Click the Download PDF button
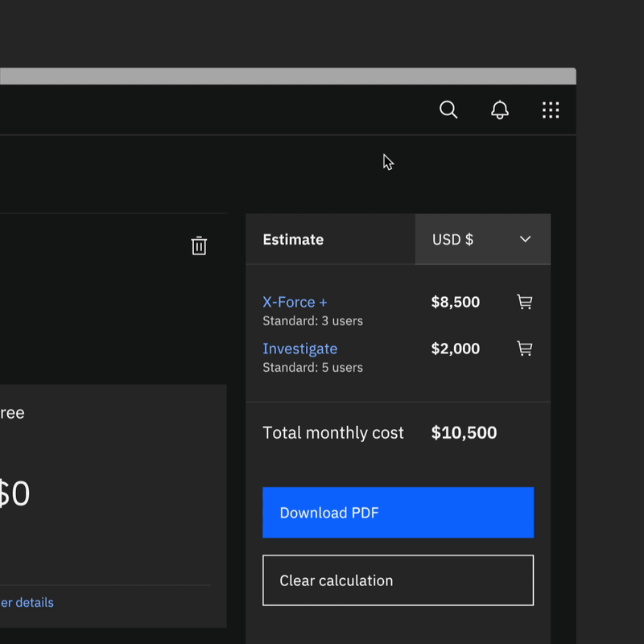 click(x=398, y=512)
